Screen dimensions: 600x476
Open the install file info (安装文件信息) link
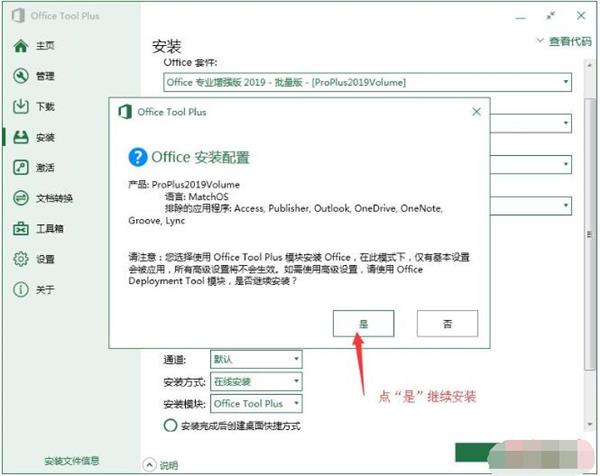pyautogui.click(x=71, y=461)
